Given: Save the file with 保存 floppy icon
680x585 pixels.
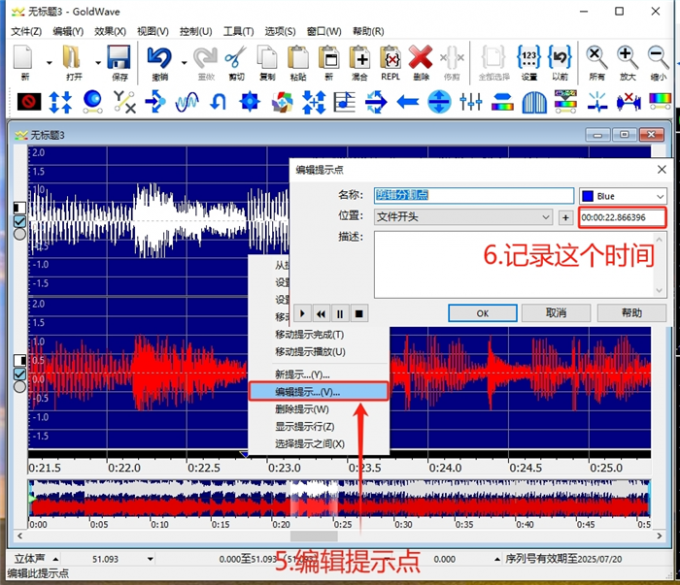Looking at the screenshot, I should pyautogui.click(x=119, y=63).
